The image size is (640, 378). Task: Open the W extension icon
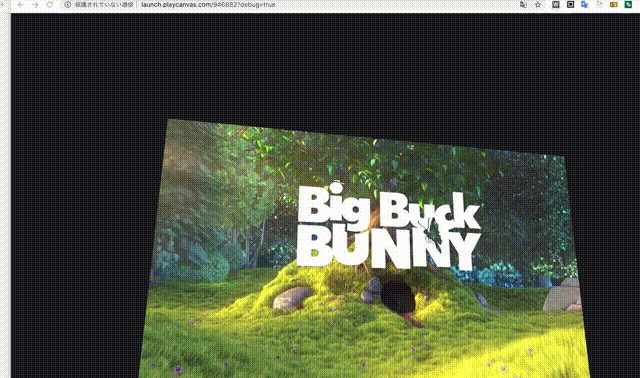pos(556,5)
